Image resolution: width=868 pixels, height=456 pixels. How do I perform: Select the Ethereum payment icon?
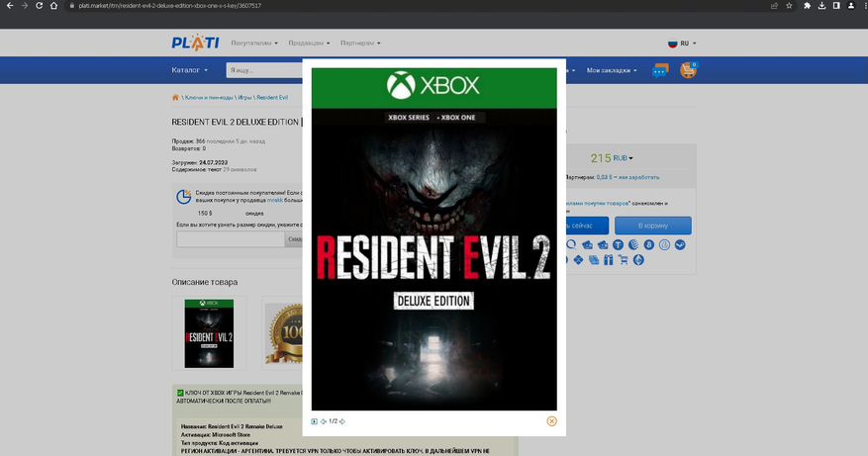(638, 260)
